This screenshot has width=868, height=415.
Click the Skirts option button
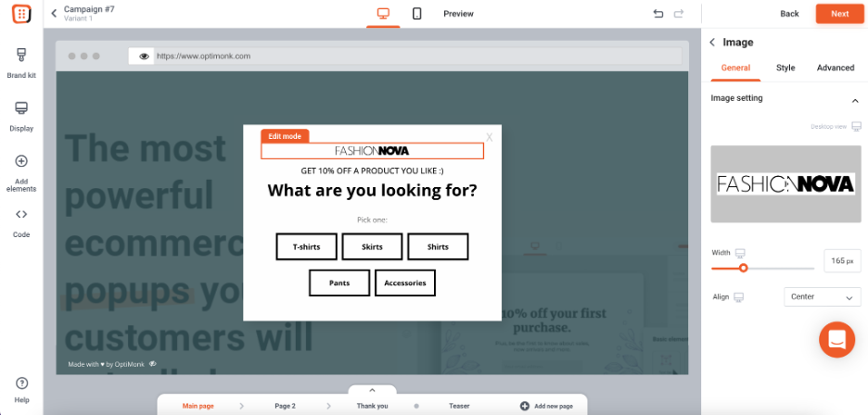(372, 246)
